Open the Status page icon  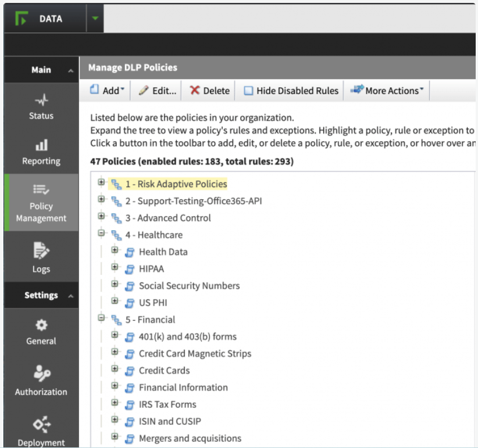click(41, 101)
